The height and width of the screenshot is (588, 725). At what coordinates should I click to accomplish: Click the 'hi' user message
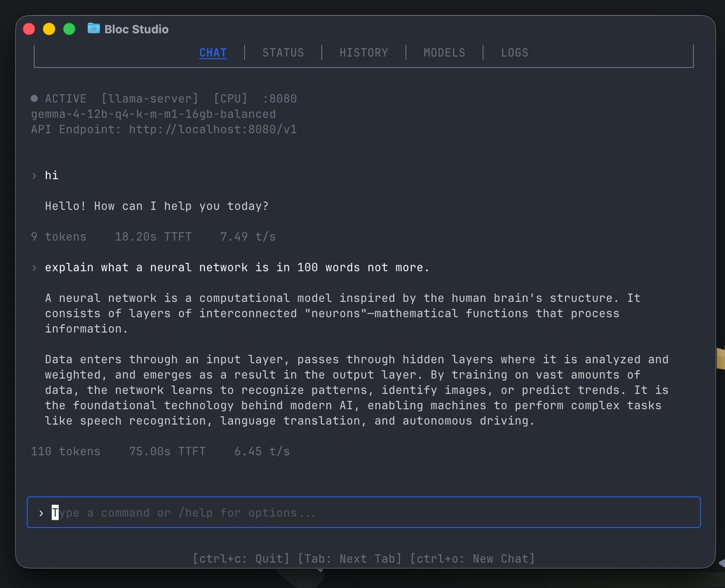(52, 176)
